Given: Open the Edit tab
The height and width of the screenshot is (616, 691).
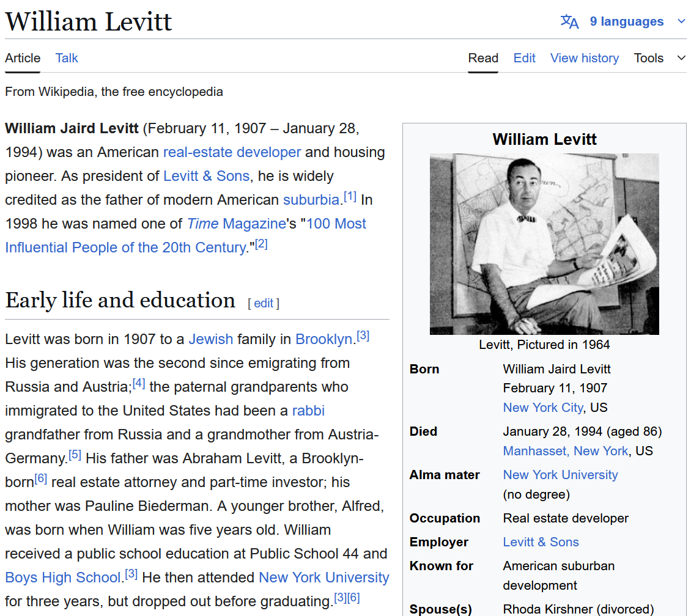Looking at the screenshot, I should 525,57.
